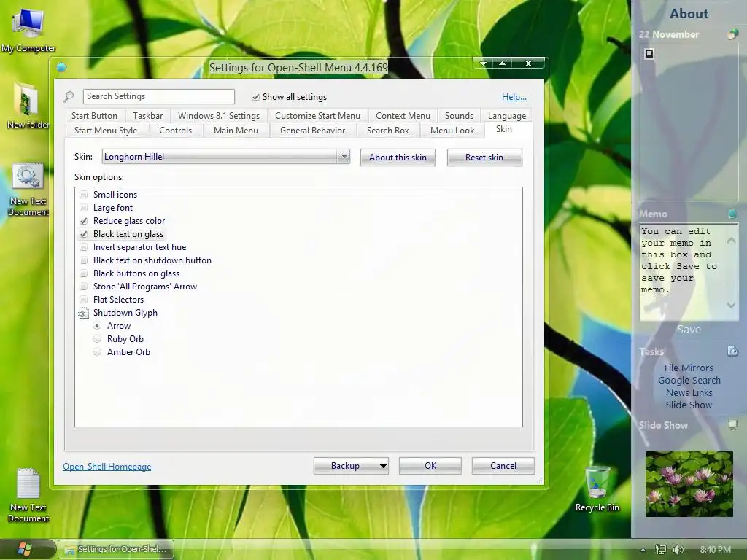The image size is (747, 560).
Task: Click the small square icon in the sidebar calendar
Action: coord(649,53)
